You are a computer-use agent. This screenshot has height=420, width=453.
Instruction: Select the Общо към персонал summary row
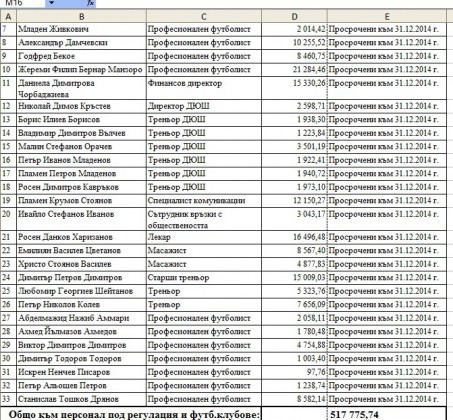tap(223, 414)
